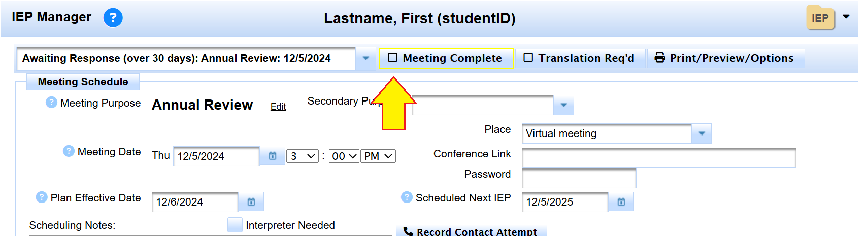Viewport: 868px width, 236px height.
Task: Open Print/Preview/Options
Action: (726, 58)
